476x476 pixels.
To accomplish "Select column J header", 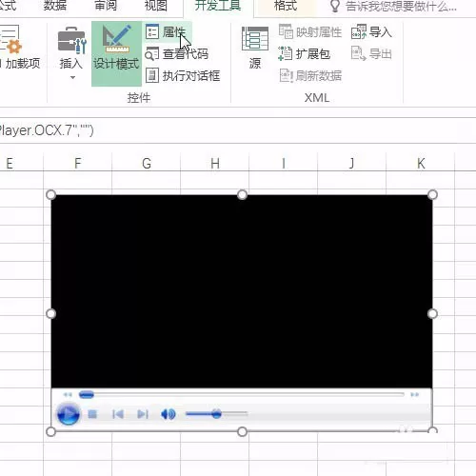I will pyautogui.click(x=351, y=164).
